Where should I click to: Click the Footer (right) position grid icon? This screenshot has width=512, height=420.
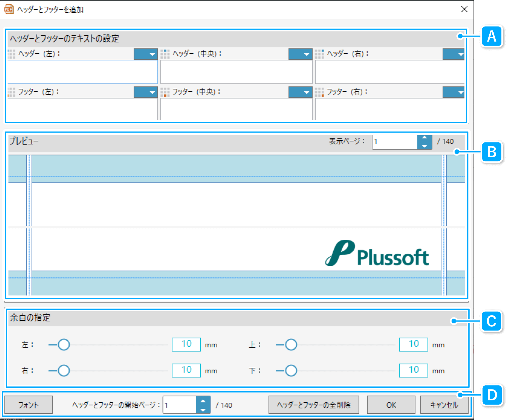pyautogui.click(x=319, y=92)
